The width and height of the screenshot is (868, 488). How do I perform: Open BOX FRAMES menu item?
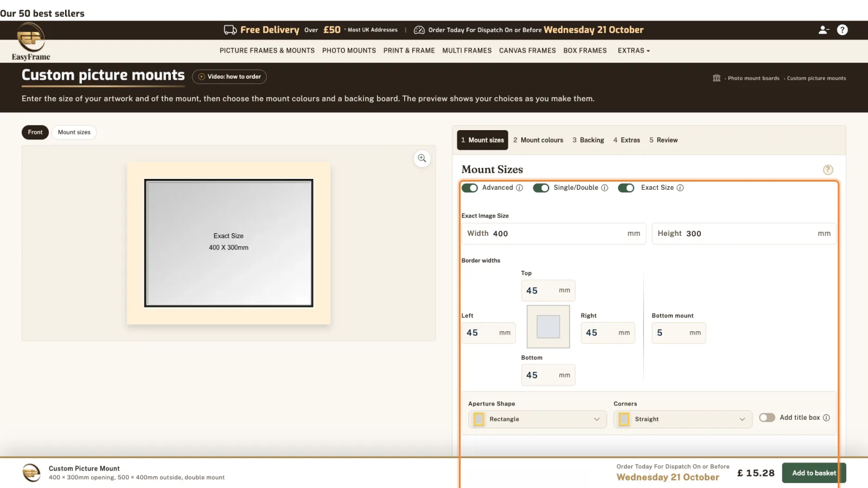point(585,50)
